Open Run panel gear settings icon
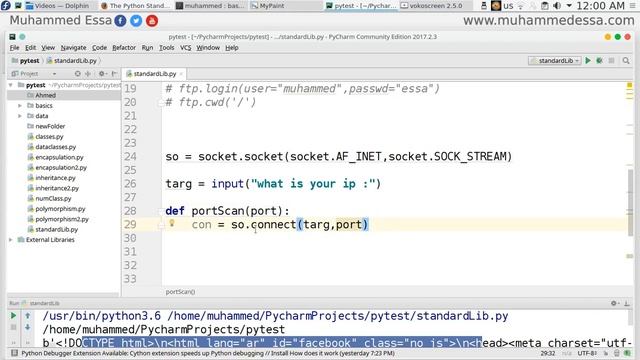Viewport: 640px width, 360px height. [x=614, y=303]
